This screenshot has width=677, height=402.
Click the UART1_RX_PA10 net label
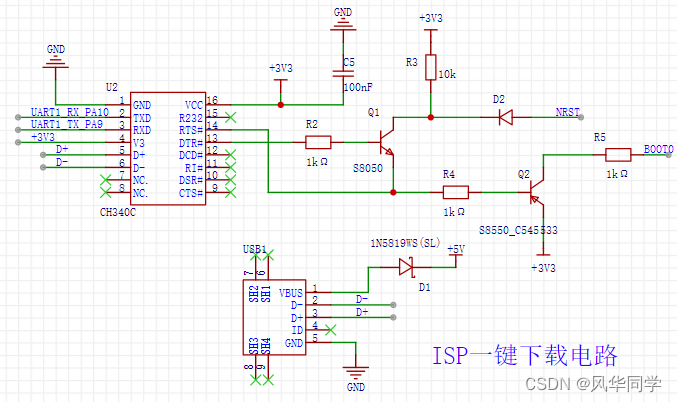70,112
